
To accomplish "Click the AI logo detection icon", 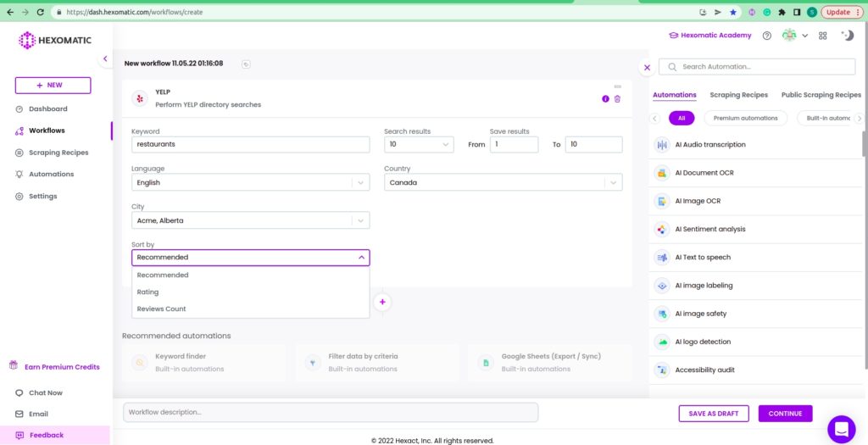I will (661, 342).
